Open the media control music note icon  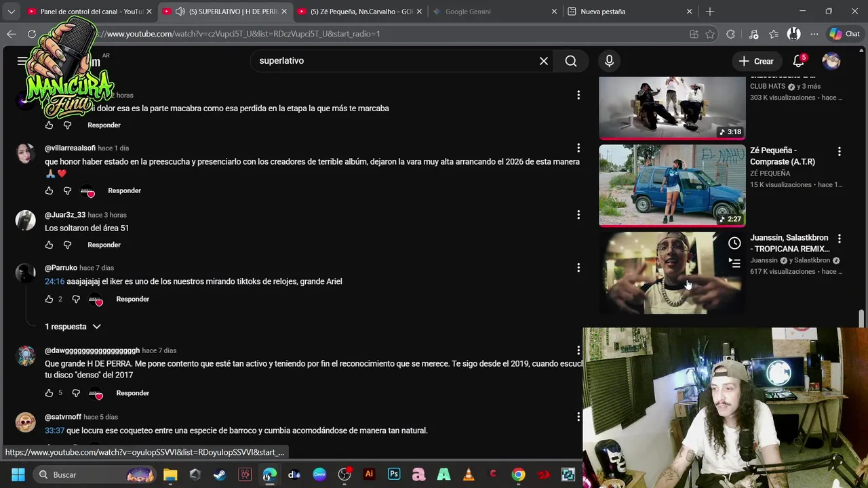click(753, 34)
